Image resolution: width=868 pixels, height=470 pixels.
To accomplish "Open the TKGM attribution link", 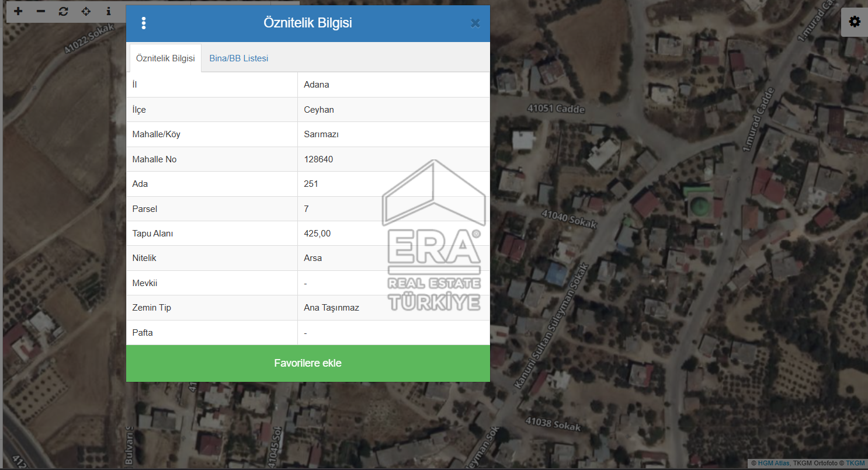I will pos(855,463).
